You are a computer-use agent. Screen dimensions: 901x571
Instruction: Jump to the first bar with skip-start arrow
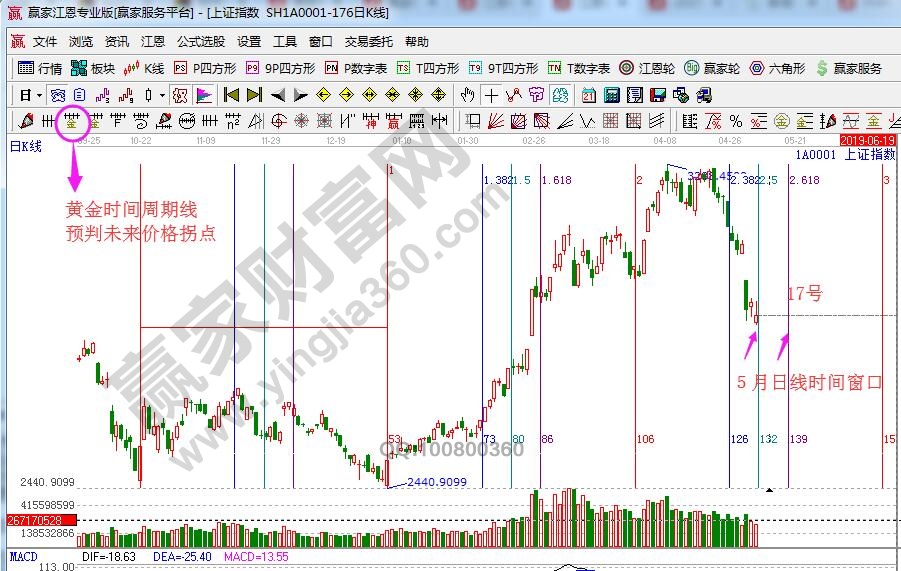point(231,95)
